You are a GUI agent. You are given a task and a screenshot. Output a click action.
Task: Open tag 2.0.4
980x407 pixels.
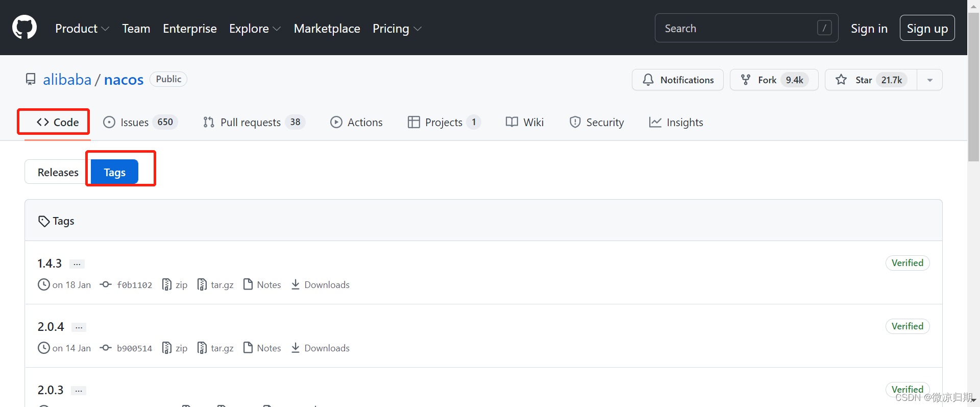coord(51,327)
